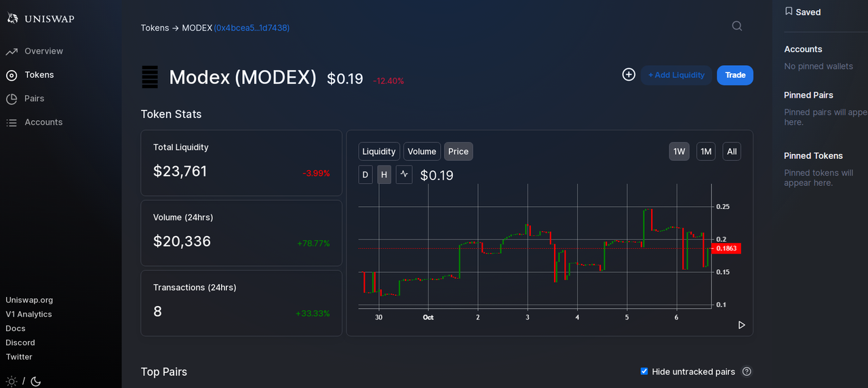The image size is (868, 388).
Task: Click the No pinned wallets text
Action: click(x=818, y=66)
